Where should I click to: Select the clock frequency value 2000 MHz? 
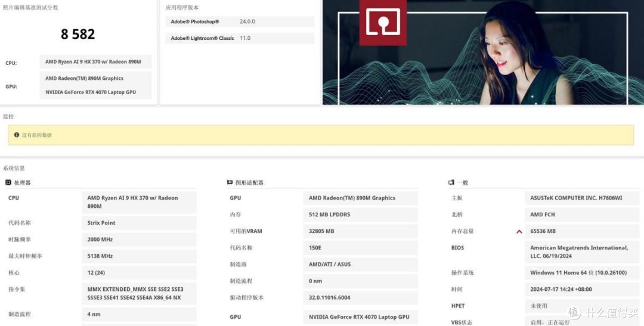pyautogui.click(x=100, y=240)
